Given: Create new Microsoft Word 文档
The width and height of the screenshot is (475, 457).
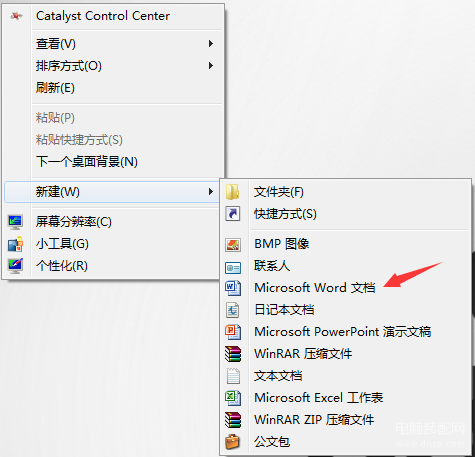Looking at the screenshot, I should click(346, 288).
